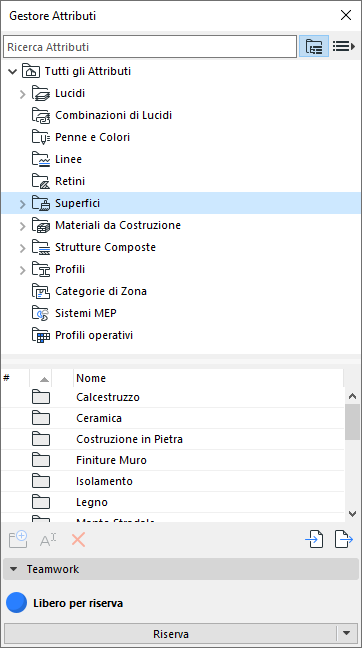Open the Retini tree item
The image size is (362, 648).
click(70, 181)
